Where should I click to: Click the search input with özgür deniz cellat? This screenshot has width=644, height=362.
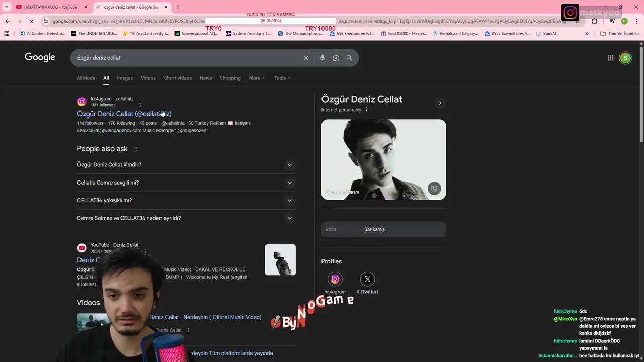(x=186, y=58)
